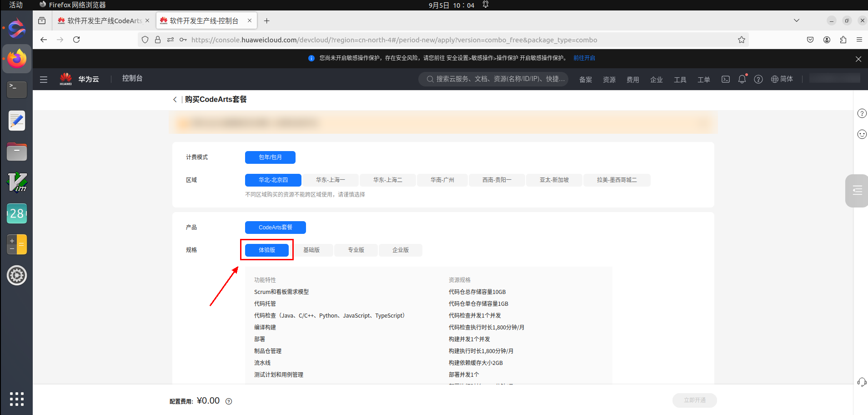Select the CodeArts套餐 product

(276, 228)
